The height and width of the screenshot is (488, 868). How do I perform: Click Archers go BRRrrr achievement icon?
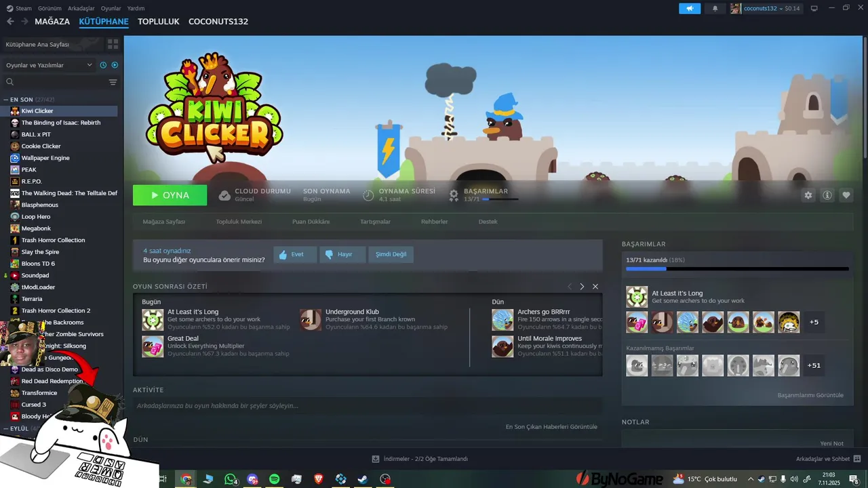[502, 319]
